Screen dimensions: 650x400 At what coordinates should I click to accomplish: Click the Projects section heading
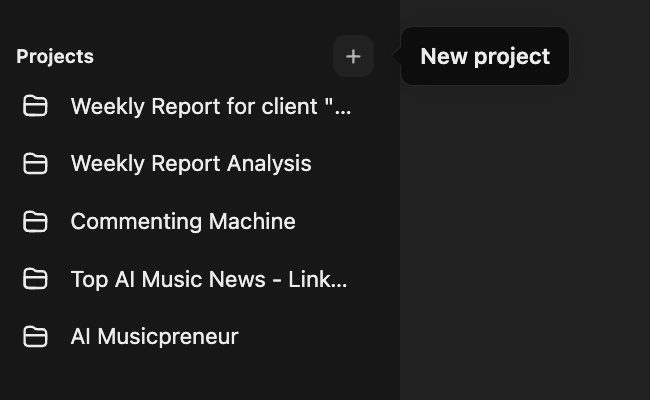point(55,57)
